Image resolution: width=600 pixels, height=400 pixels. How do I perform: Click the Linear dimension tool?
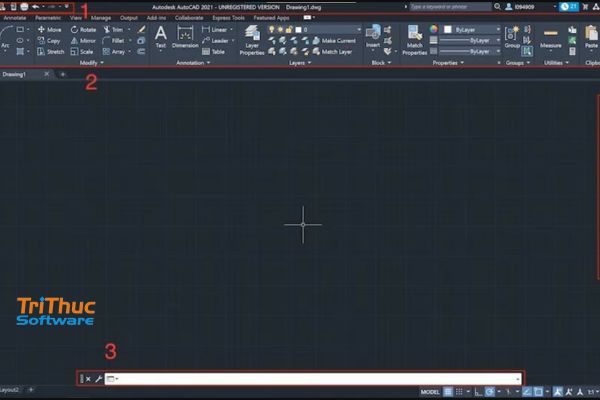(x=215, y=29)
